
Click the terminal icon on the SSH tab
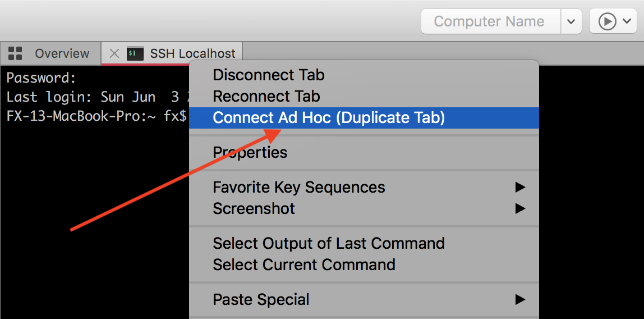(134, 53)
